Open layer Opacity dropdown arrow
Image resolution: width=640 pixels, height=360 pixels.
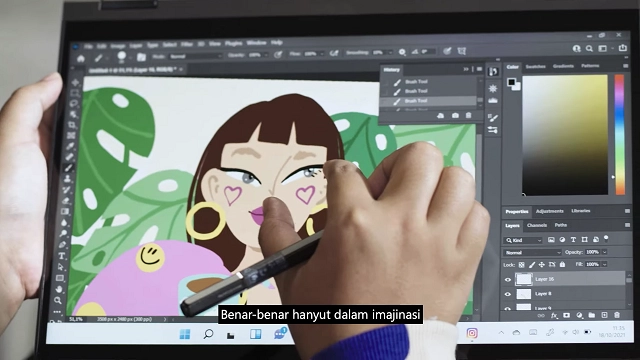[604, 252]
